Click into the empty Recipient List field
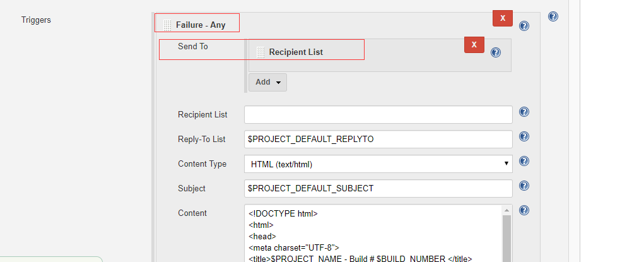 point(378,115)
